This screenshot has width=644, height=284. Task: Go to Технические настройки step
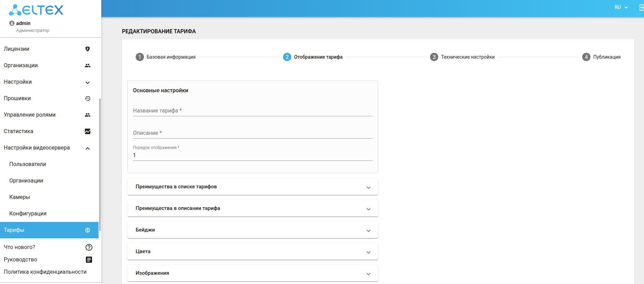pos(462,57)
